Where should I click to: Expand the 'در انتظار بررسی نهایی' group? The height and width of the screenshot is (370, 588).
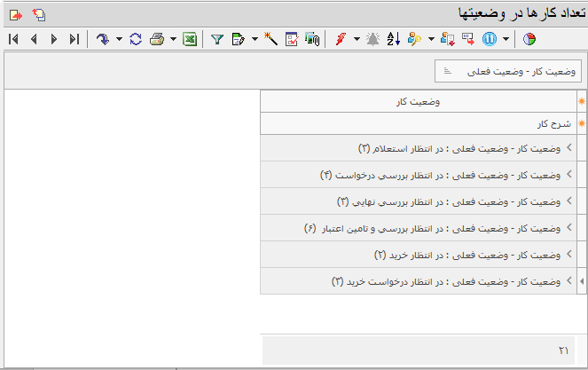click(x=569, y=201)
